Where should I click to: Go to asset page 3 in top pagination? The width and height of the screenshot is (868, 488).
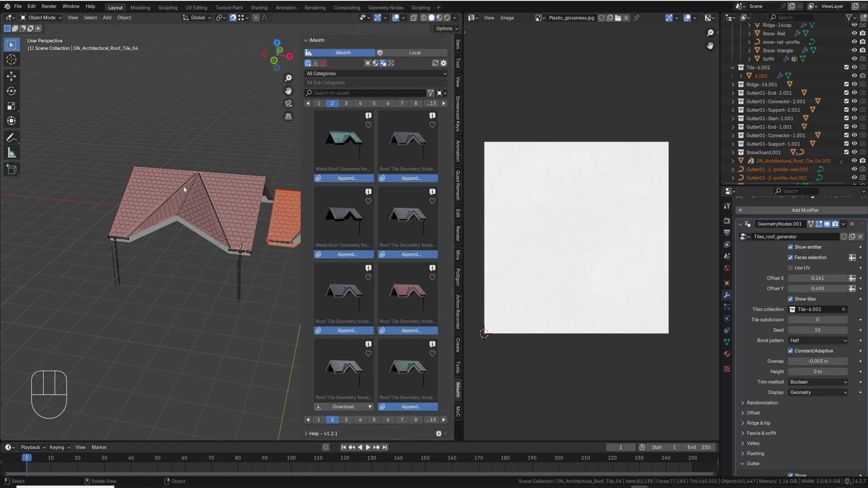pyautogui.click(x=346, y=103)
